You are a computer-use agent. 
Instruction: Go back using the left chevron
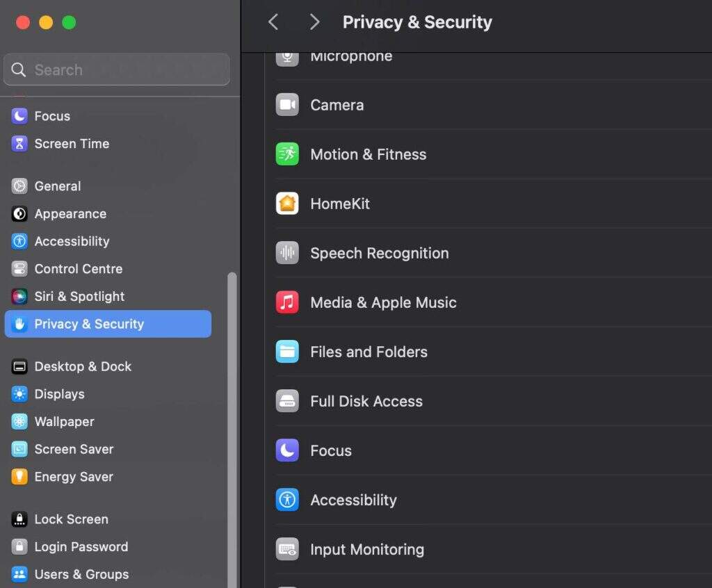coord(273,22)
